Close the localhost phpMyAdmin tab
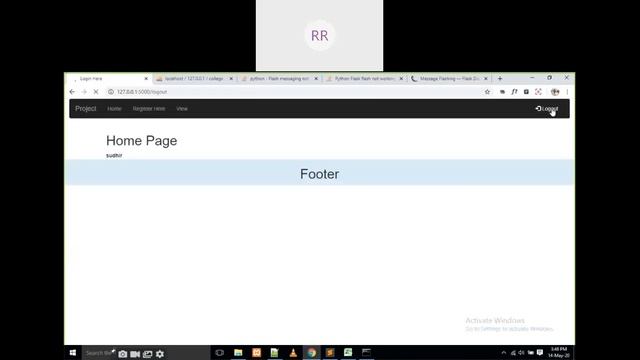640x360 pixels. point(231,78)
